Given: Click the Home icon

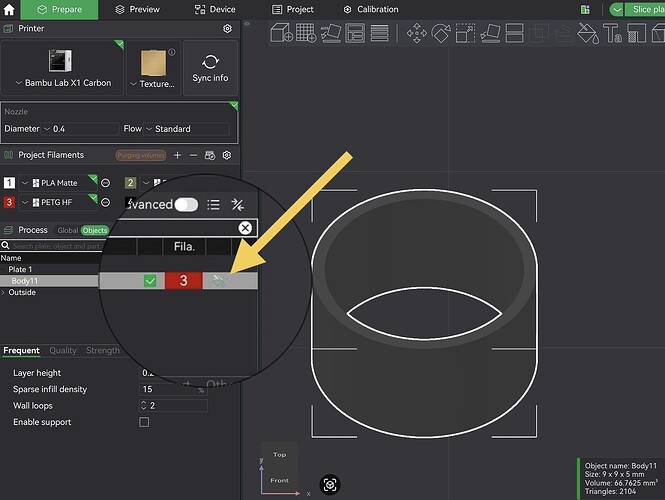Looking at the screenshot, I should (x=8, y=9).
